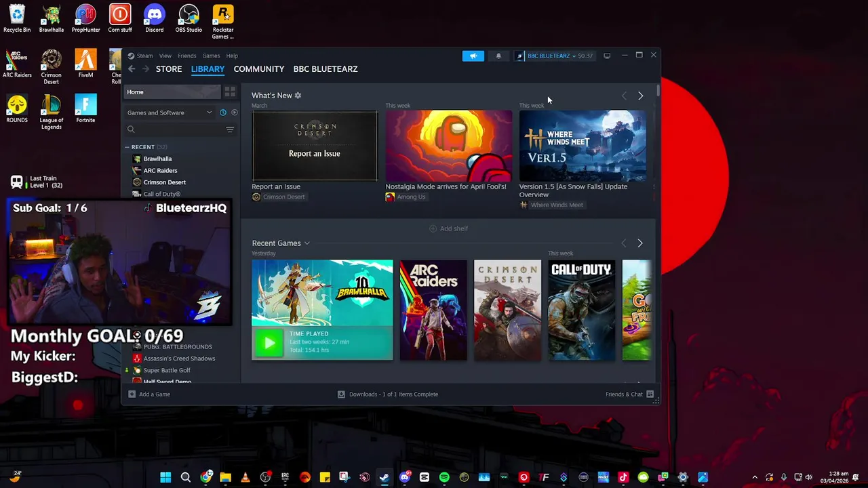This screenshot has width=868, height=488.
Task: Switch to collections grid view
Action: [230, 92]
